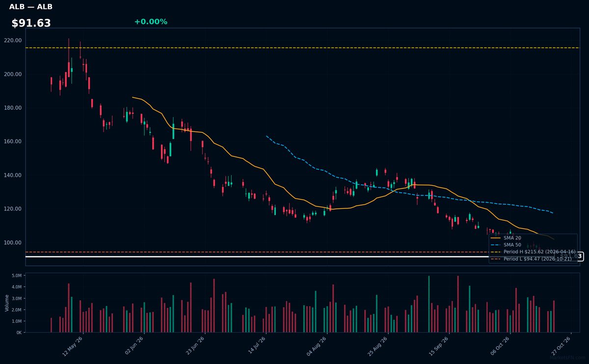Select the Period L $94.47 legend entry
Image resolution: width=589 pixels, height=364 pixels.
(532, 259)
